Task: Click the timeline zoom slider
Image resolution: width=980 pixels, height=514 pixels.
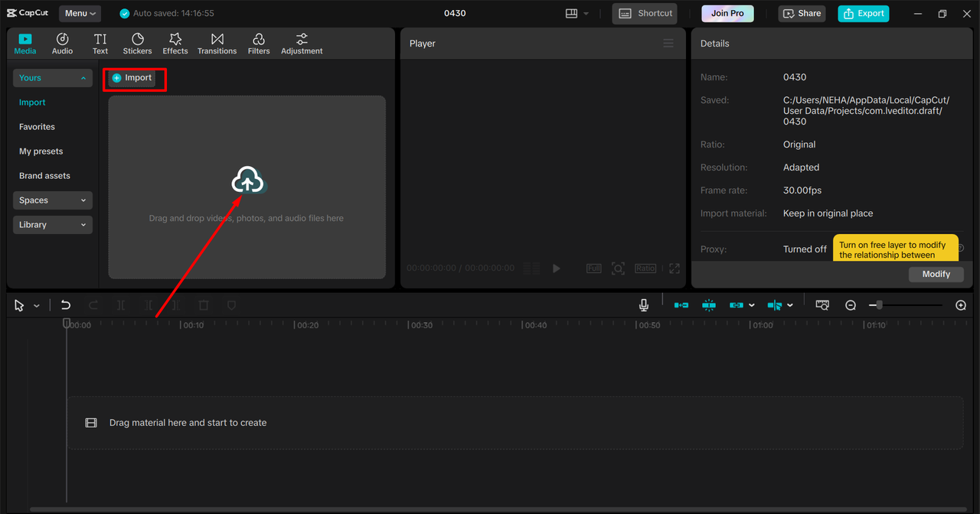Action: (x=880, y=305)
